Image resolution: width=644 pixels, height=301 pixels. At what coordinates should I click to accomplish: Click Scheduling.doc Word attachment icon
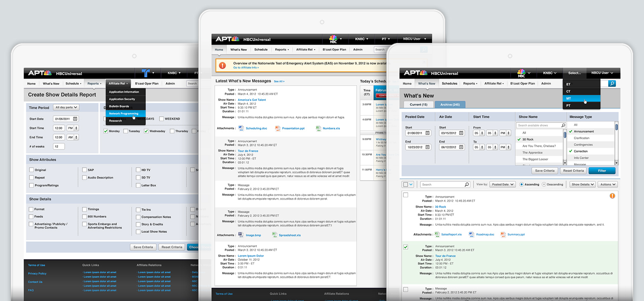coord(241,129)
